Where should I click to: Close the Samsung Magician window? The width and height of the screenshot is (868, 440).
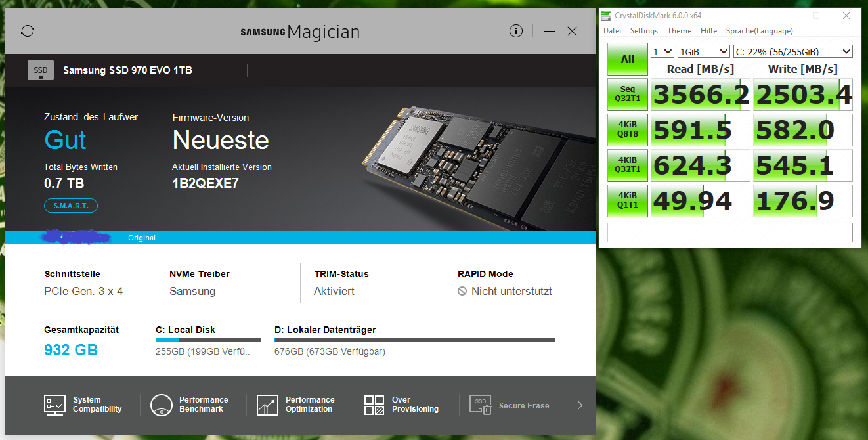pyautogui.click(x=572, y=31)
